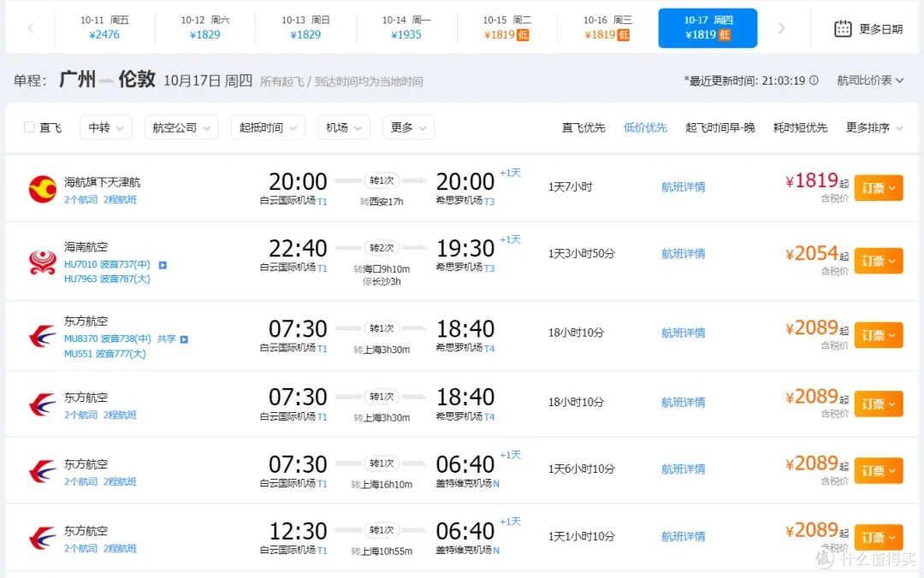This screenshot has height=578, width=924.
Task: Toggle the 直飞 checkbox
Action: [29, 127]
